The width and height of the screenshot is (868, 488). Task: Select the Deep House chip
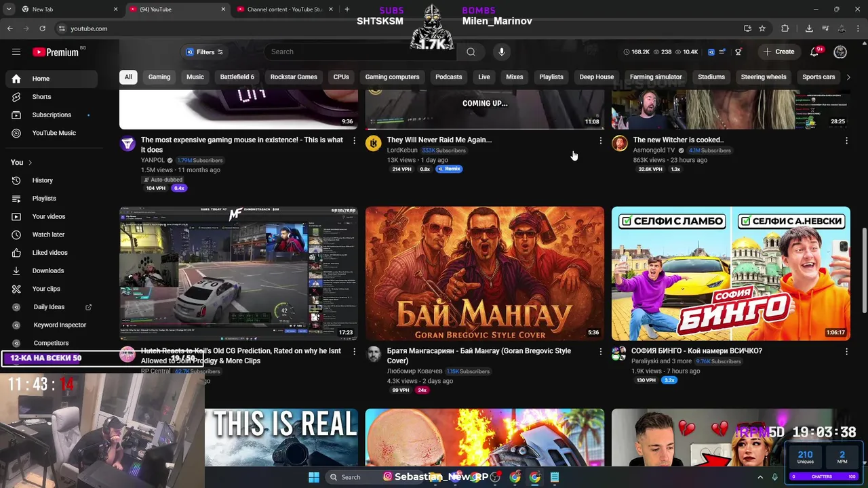597,77
